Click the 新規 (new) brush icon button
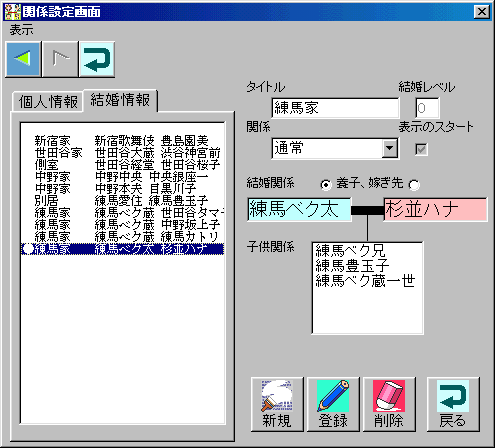The width and height of the screenshot is (495, 448). [x=277, y=404]
